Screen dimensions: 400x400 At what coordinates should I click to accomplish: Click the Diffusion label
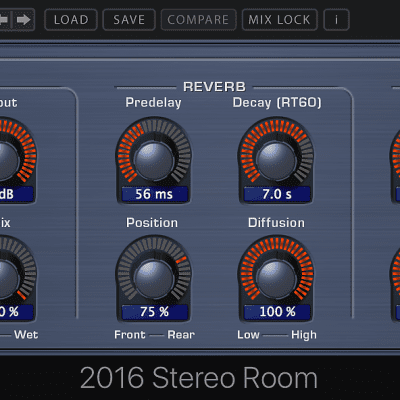coord(276,223)
